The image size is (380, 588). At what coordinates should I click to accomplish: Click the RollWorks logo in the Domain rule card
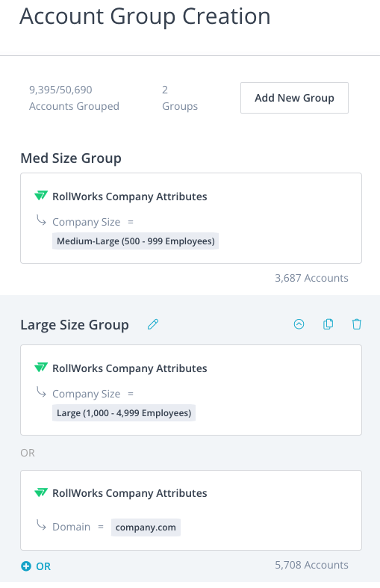[x=41, y=492]
